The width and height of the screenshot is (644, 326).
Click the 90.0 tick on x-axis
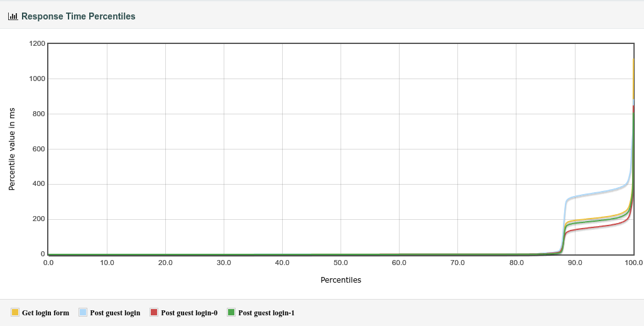pyautogui.click(x=575, y=263)
